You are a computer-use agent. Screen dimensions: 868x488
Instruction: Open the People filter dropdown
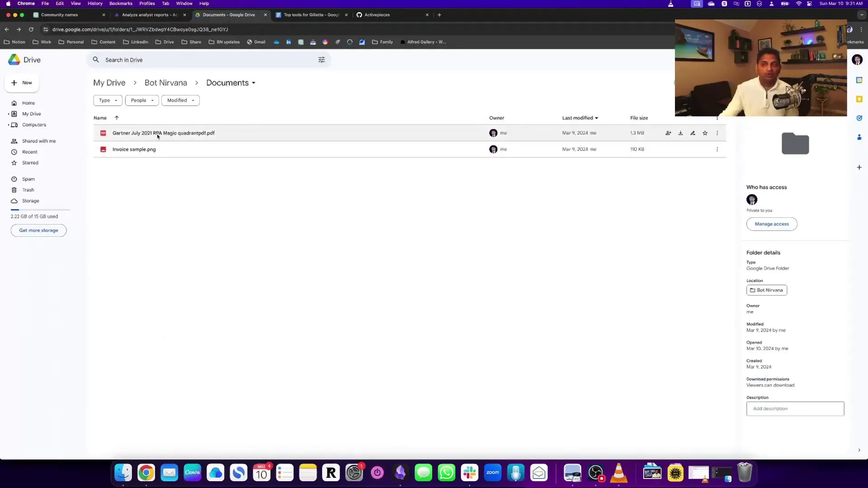[x=142, y=100]
